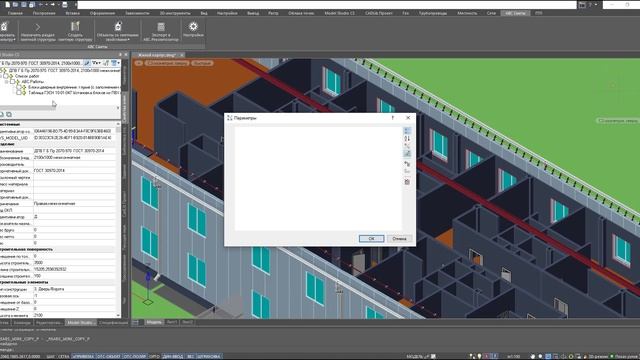Toggle ШАГ mode in status bar
Screen dimensions: 640x360
point(51,356)
